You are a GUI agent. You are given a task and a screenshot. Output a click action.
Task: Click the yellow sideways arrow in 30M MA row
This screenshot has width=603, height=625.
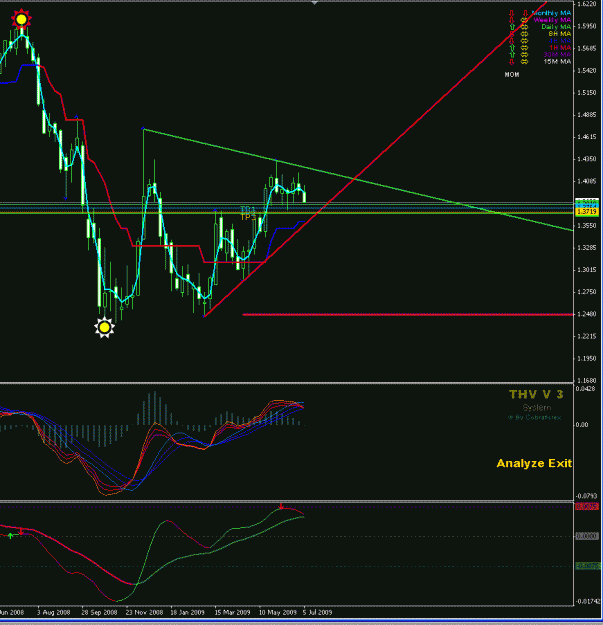coord(524,55)
